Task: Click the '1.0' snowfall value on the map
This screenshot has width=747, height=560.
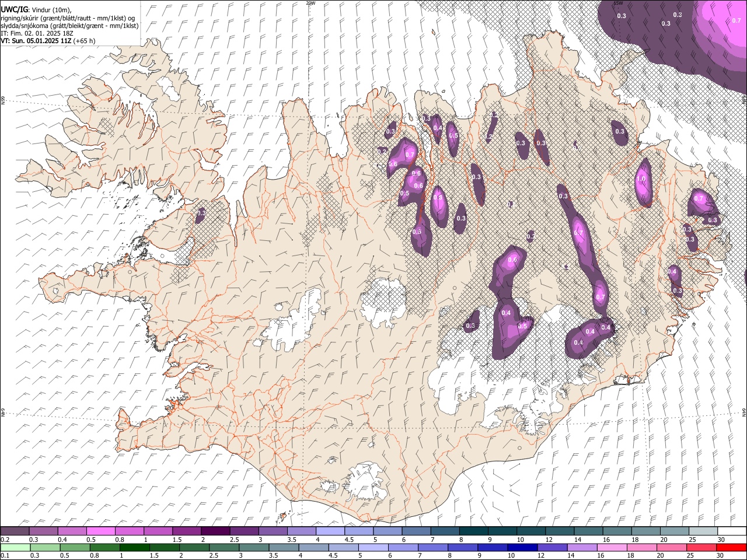Action: 642,179
